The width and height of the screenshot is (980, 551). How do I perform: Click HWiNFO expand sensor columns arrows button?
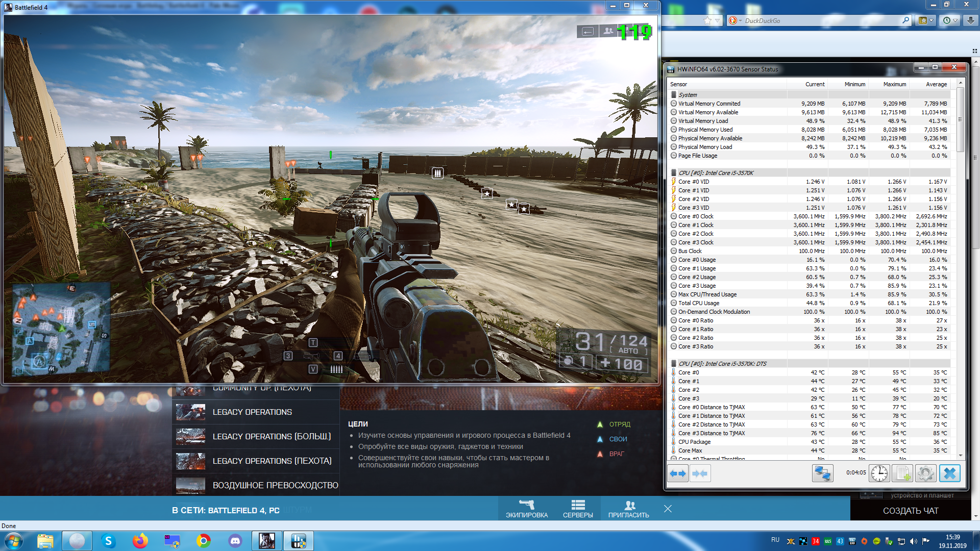pyautogui.click(x=678, y=473)
